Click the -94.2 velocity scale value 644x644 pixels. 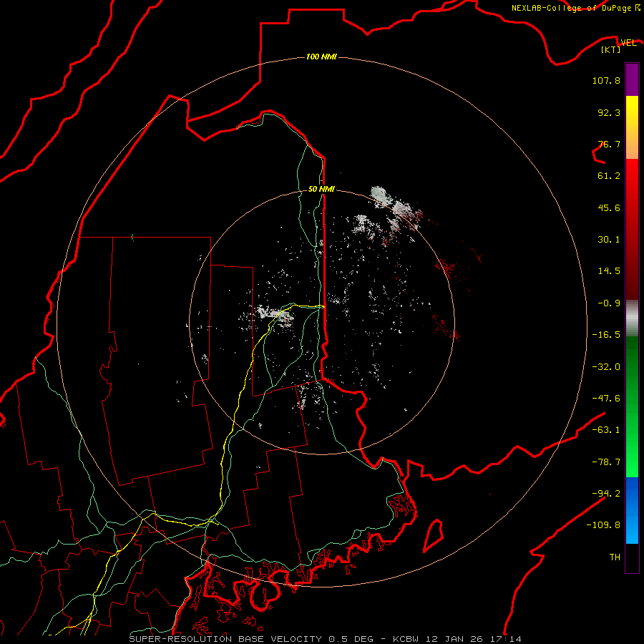pyautogui.click(x=606, y=493)
